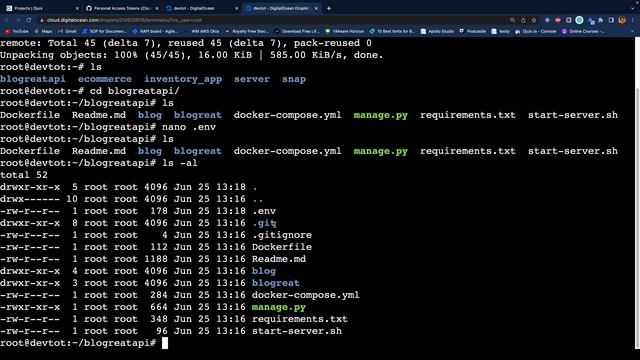Image resolution: width=640 pixels, height=360 pixels.
Task: Click the server directory name
Action: tap(252, 79)
